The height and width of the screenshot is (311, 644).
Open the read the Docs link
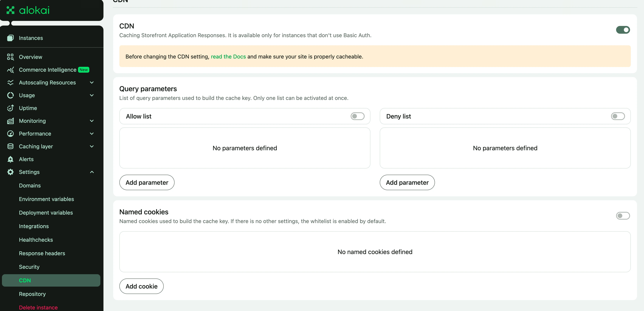(228, 57)
